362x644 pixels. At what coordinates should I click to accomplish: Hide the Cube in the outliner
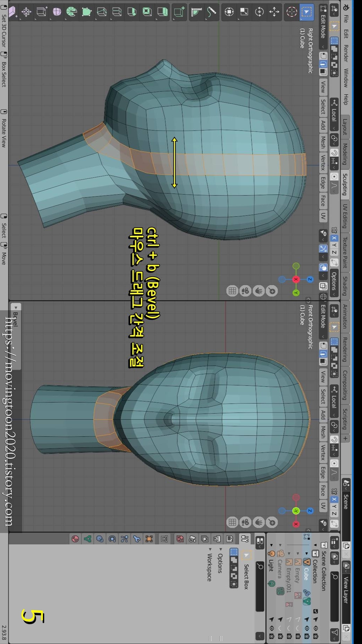[x=307, y=628]
